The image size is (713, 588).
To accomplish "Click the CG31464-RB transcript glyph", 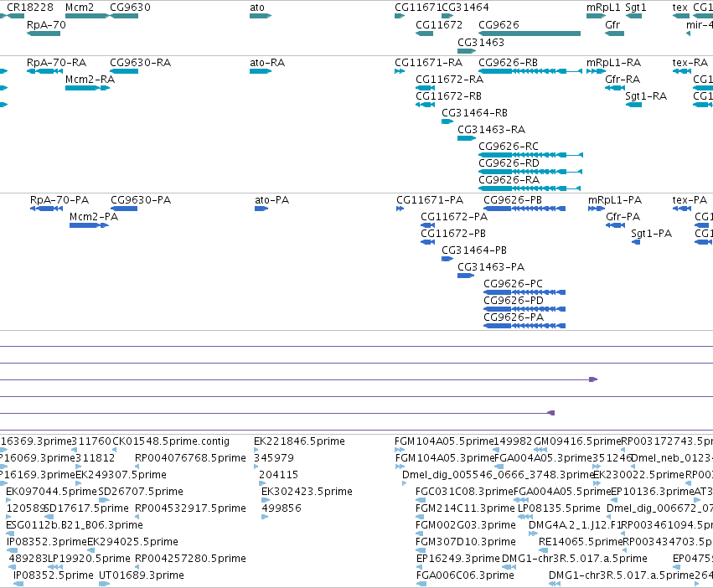I will (447, 121).
